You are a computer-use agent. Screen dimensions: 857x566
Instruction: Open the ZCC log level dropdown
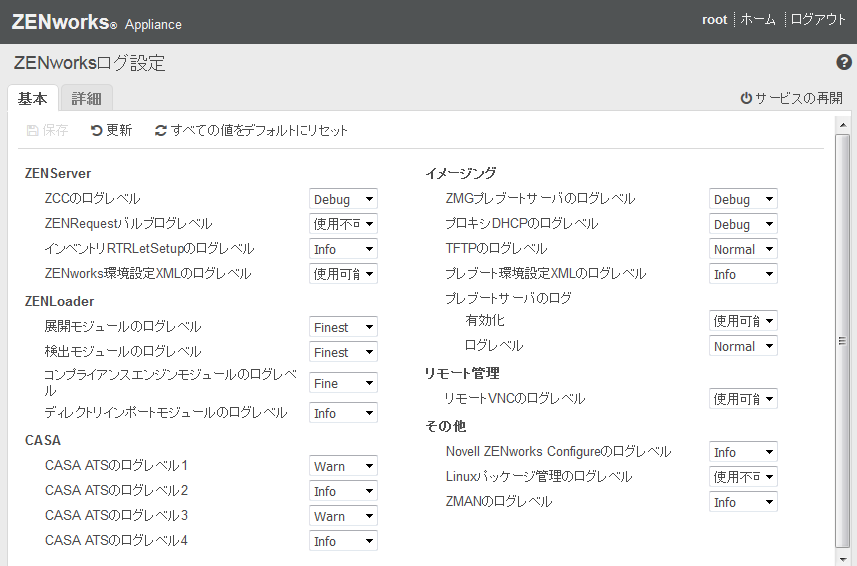(x=343, y=199)
